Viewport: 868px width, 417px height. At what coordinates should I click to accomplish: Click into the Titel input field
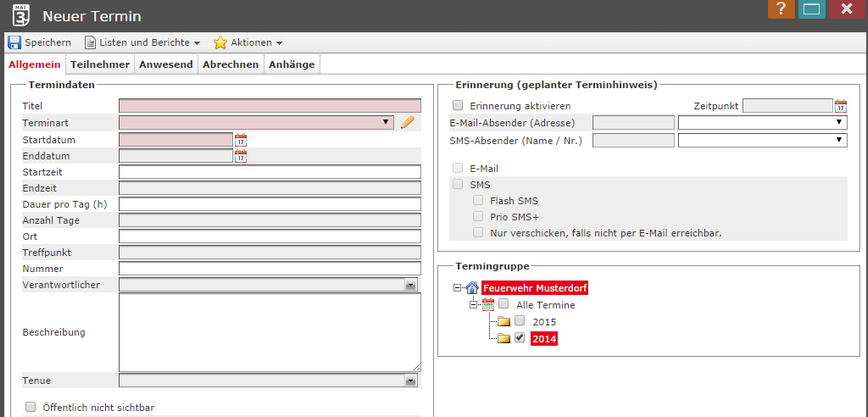click(269, 105)
